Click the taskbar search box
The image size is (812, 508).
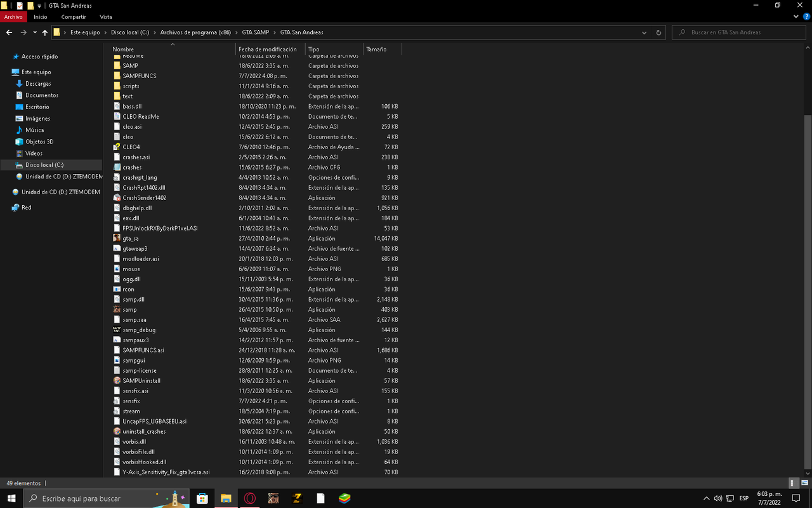point(107,498)
